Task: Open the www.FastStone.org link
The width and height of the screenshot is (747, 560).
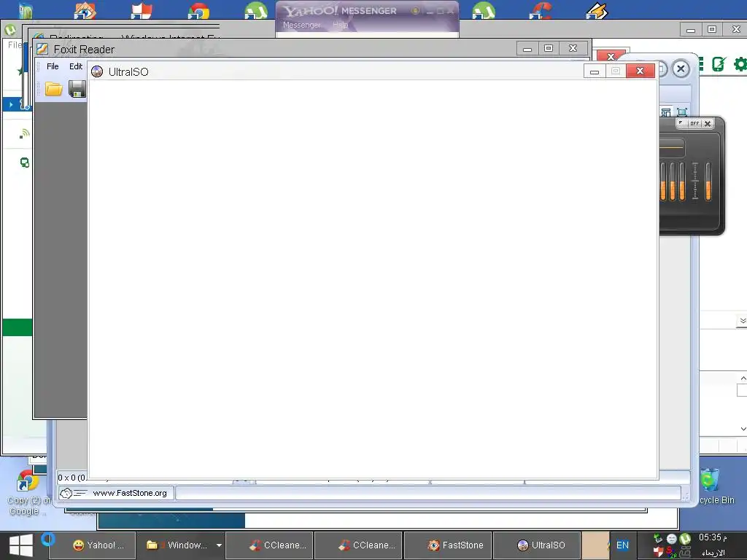Action: click(130, 493)
